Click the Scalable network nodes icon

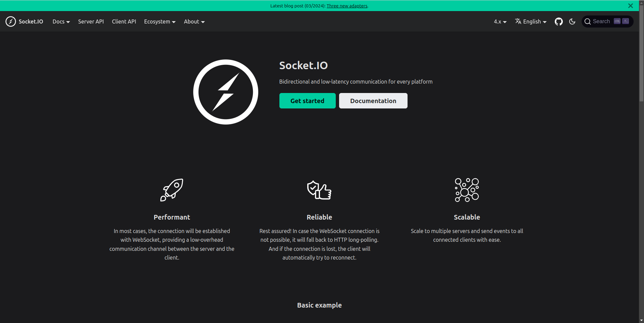tap(467, 190)
